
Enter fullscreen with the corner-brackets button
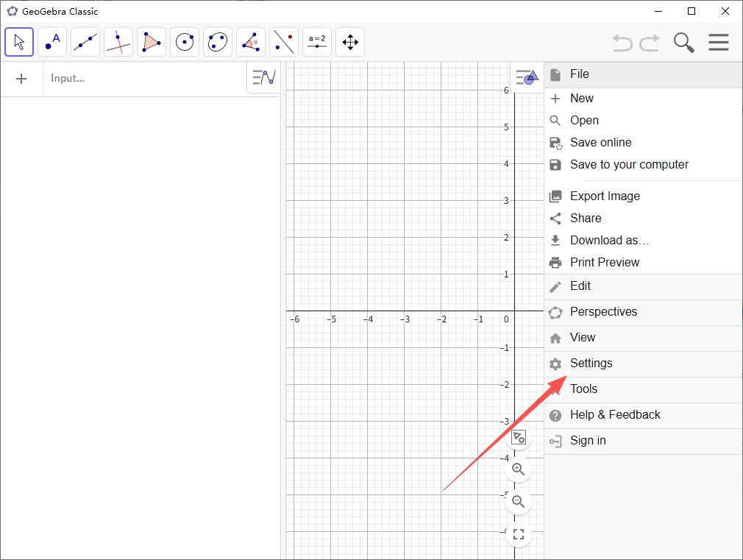(x=519, y=534)
